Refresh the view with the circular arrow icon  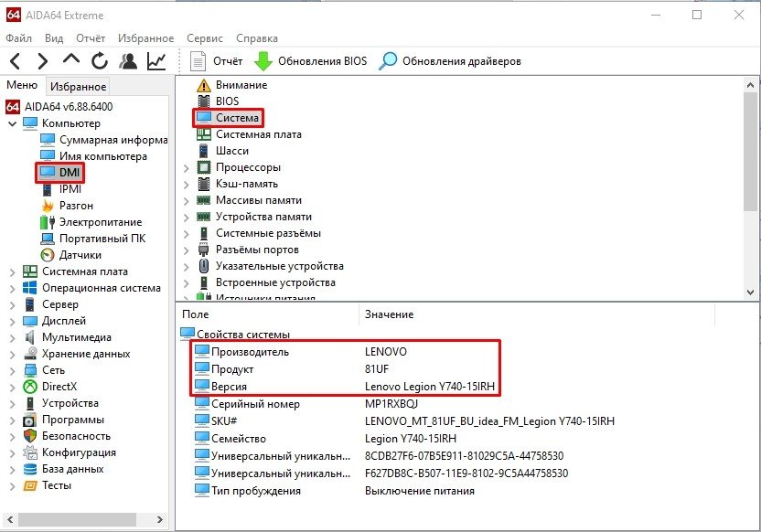100,61
